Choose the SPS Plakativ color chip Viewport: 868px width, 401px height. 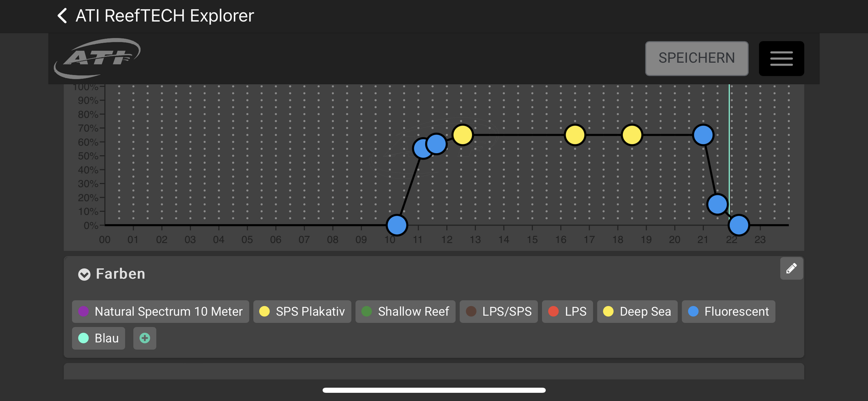(x=302, y=311)
